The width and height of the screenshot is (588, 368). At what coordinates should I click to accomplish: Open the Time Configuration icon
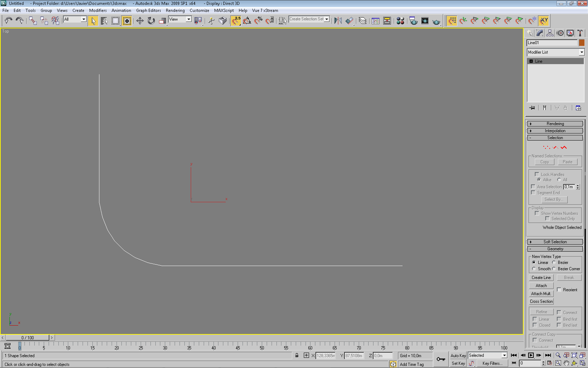549,363
